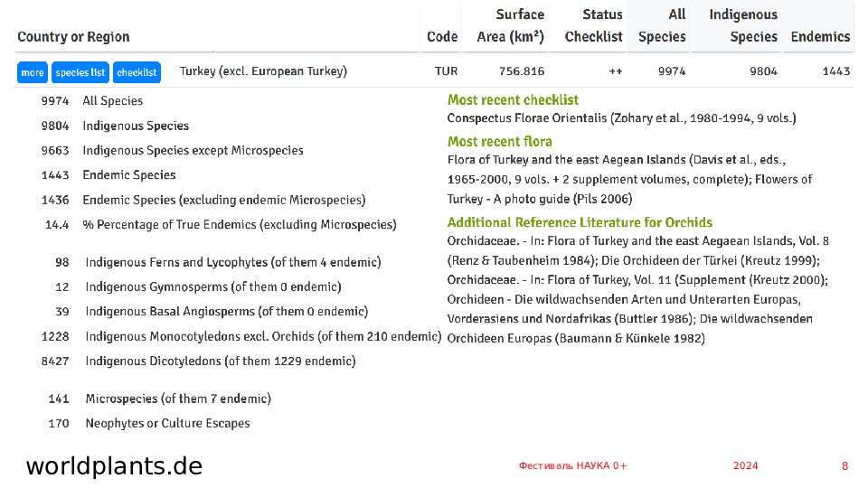Click the Status Checklist column header
Viewport: 868px width, 488px height.
tap(593, 25)
